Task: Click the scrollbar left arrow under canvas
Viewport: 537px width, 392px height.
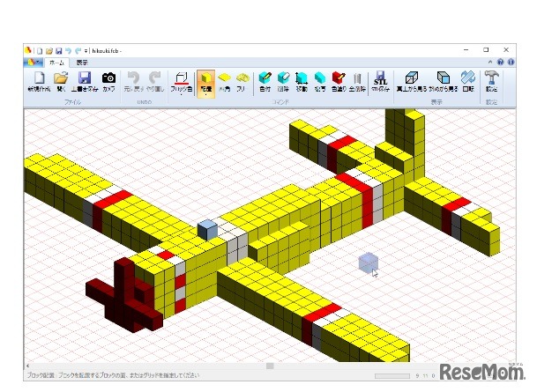Action: [27, 366]
